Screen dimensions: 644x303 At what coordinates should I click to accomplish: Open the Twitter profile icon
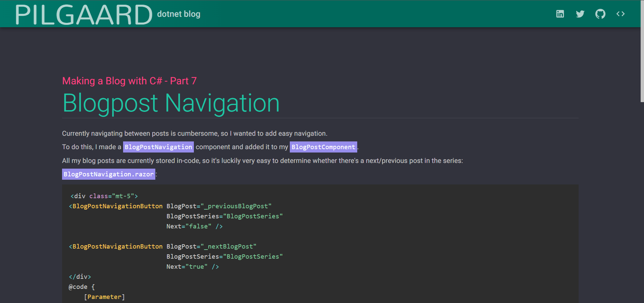coord(580,14)
